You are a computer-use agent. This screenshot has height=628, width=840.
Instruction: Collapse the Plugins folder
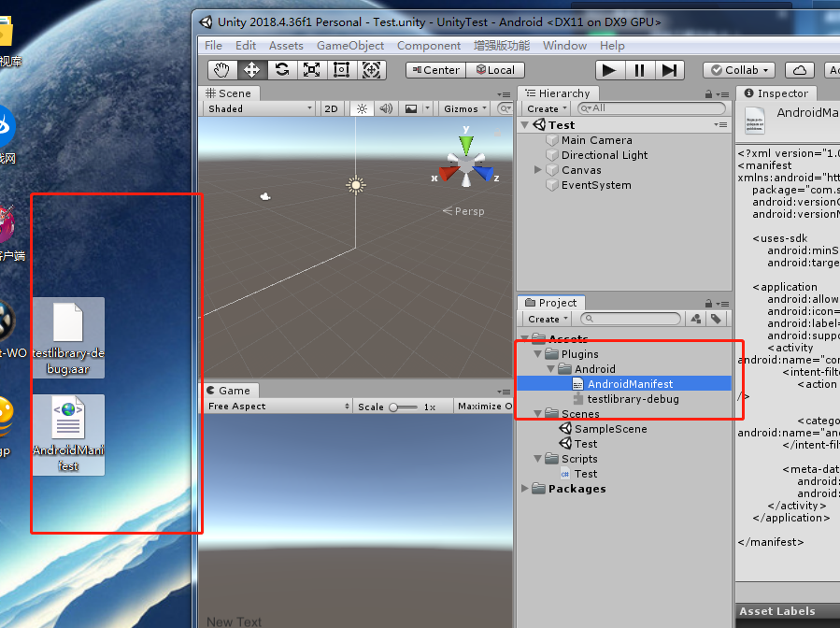(537, 354)
